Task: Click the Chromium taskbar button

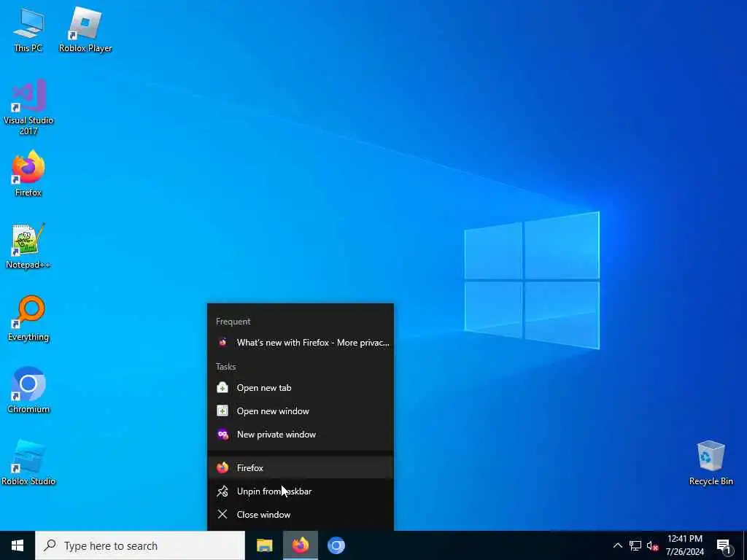Action: [336, 545]
